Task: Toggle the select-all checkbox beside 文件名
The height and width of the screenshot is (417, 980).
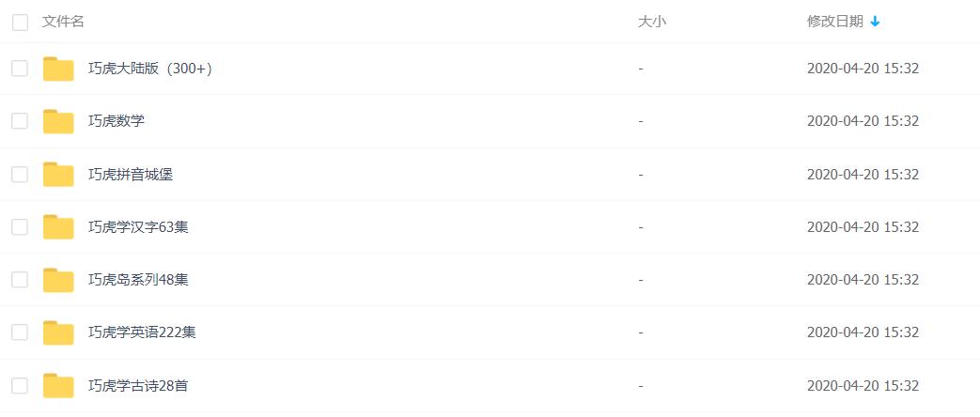Action: tap(20, 23)
